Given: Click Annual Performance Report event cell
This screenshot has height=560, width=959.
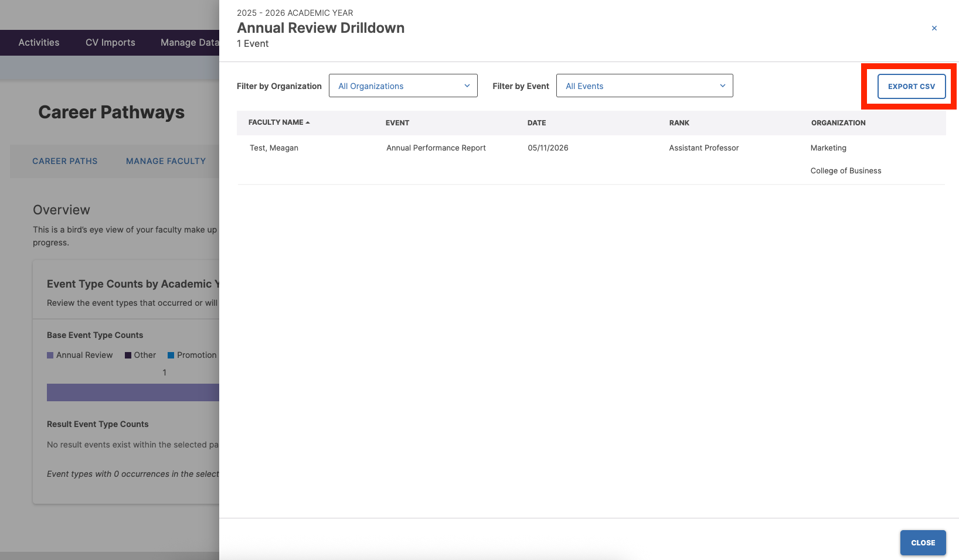Looking at the screenshot, I should pyautogui.click(x=436, y=148).
